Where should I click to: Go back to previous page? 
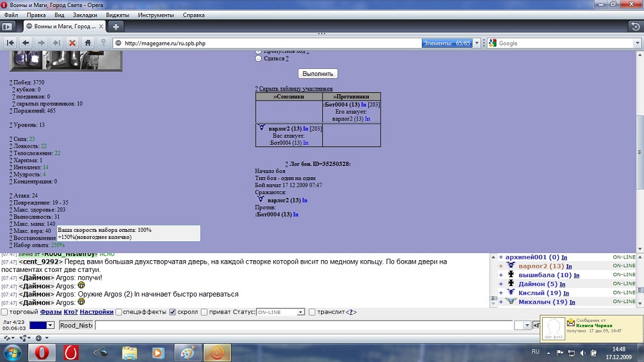coord(25,43)
